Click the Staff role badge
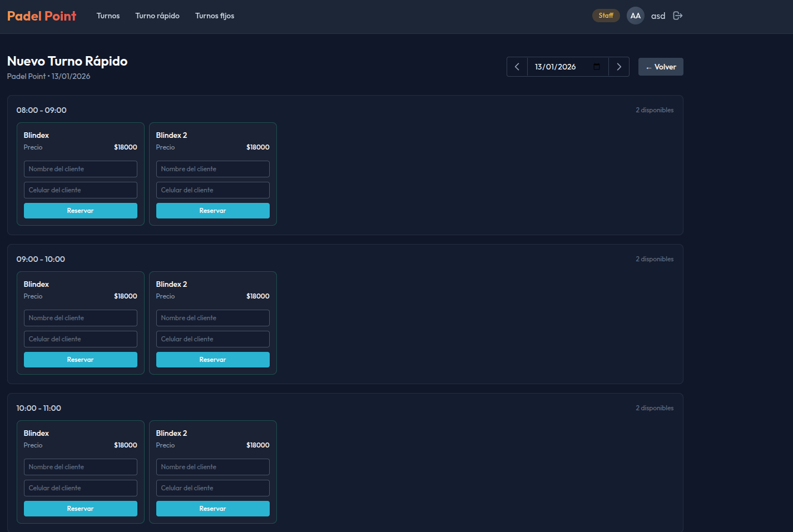 click(606, 16)
